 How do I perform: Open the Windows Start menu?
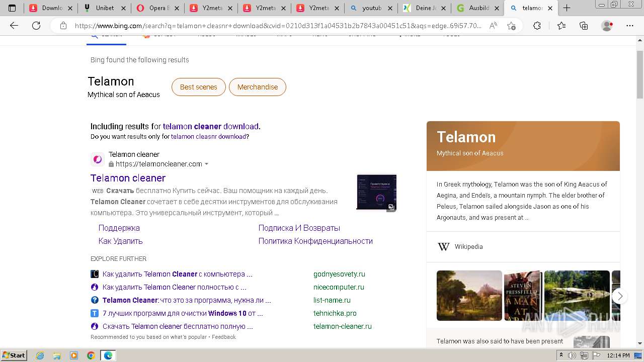click(x=14, y=355)
